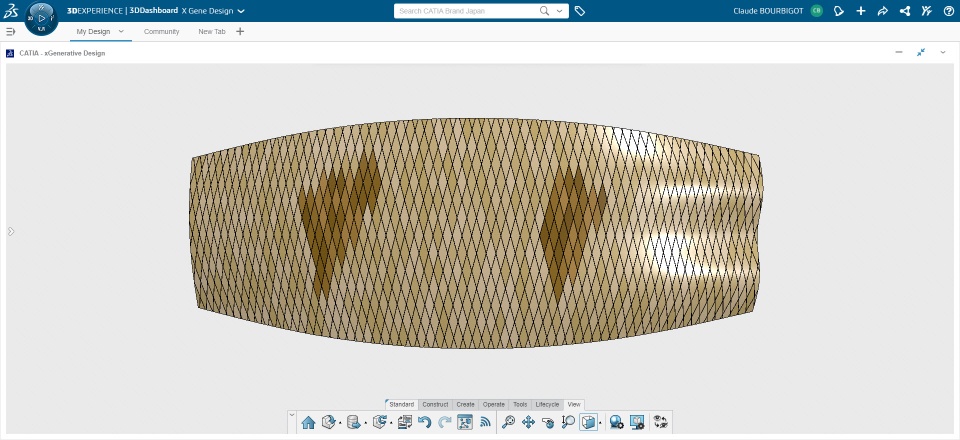960x440 pixels.
Task: Select the Construct action bar tab
Action: click(435, 405)
